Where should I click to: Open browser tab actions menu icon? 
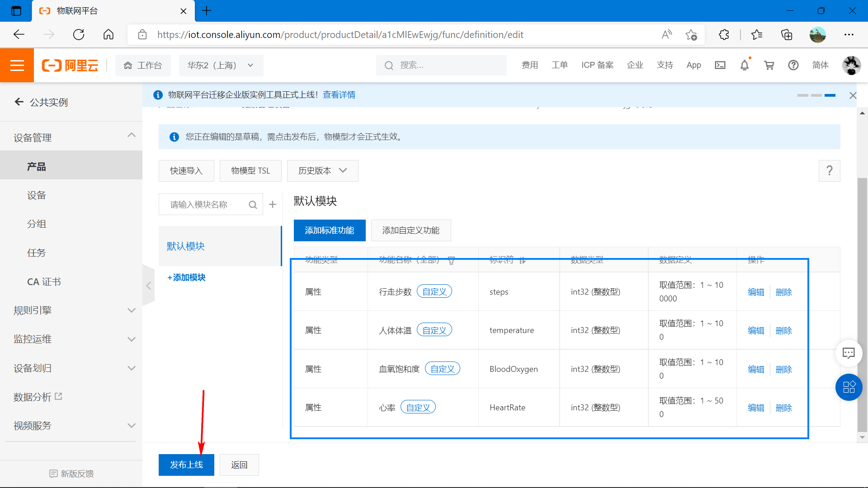click(x=16, y=11)
